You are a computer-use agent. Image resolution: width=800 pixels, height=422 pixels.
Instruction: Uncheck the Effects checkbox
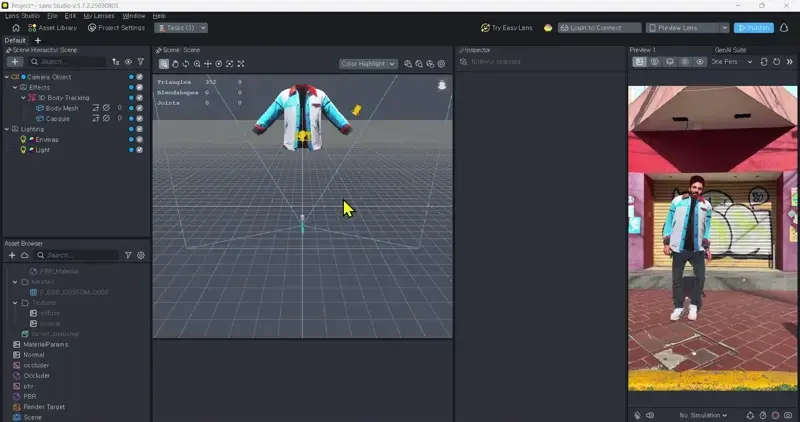139,87
